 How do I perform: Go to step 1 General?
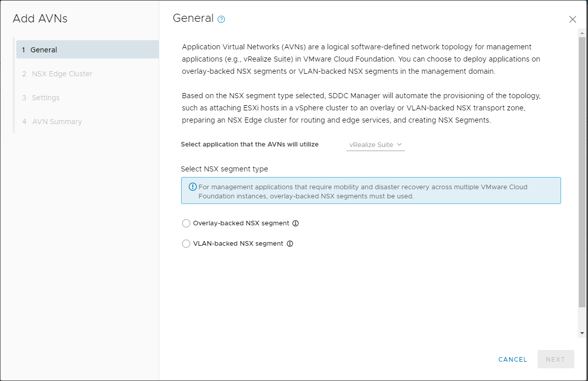[44, 50]
